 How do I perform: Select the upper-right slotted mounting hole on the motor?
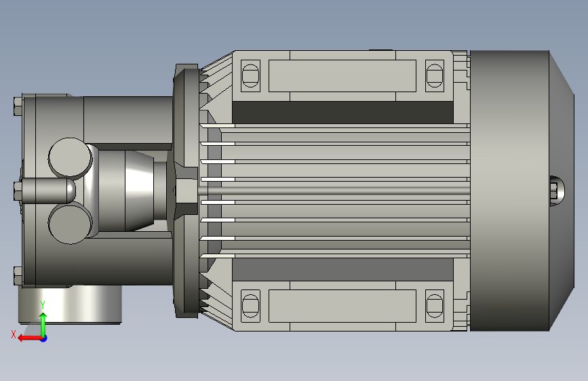[435, 76]
